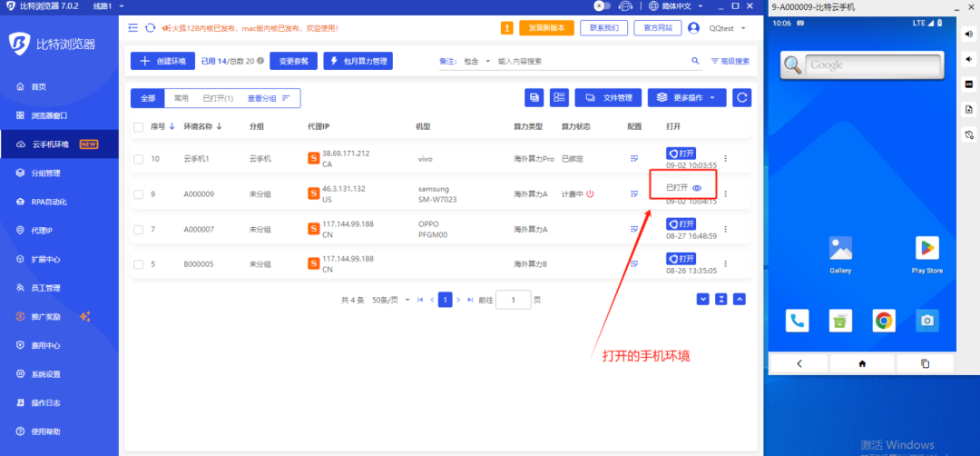The height and width of the screenshot is (456, 980).
Task: Click the 包月算力管理 button
Action: (358, 61)
